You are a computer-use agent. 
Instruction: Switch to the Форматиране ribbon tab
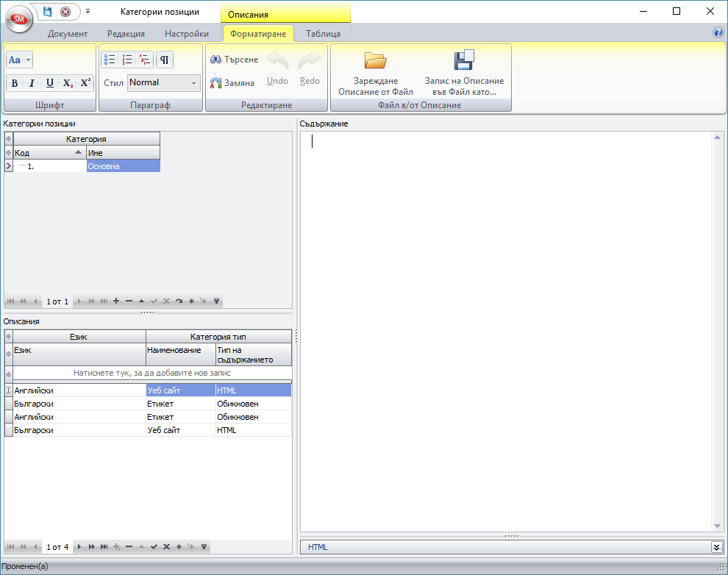coord(258,33)
